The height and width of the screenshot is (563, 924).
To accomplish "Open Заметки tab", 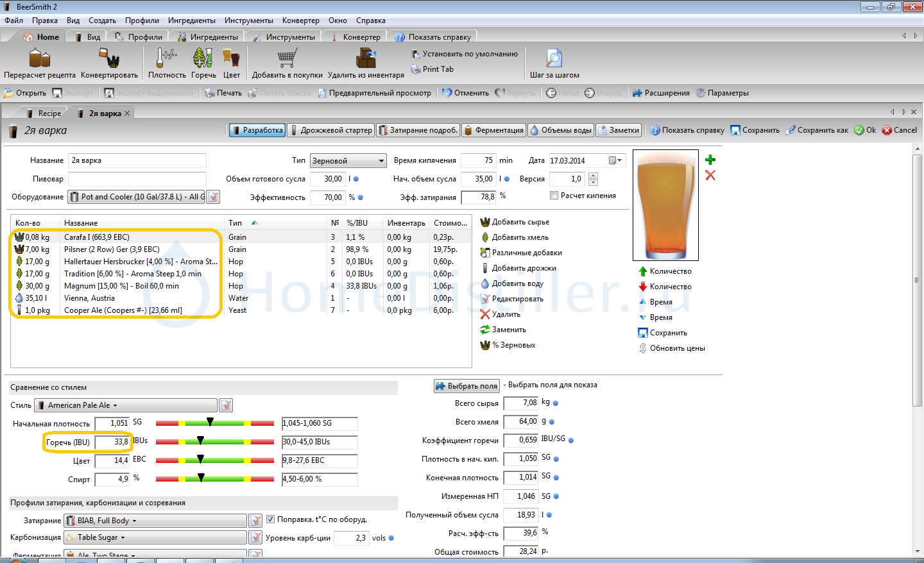I will click(619, 130).
